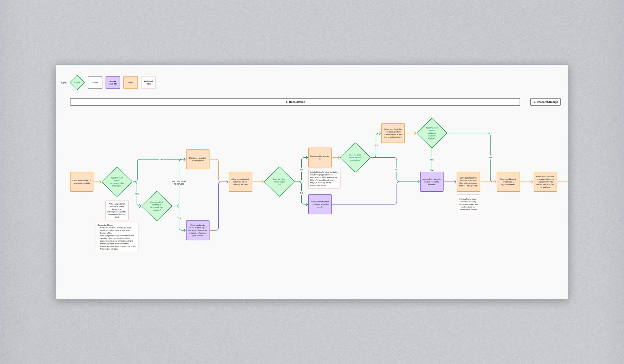Select the "need to purchase credits or a project?" diamond
This screenshot has height=364, width=624.
(x=117, y=182)
